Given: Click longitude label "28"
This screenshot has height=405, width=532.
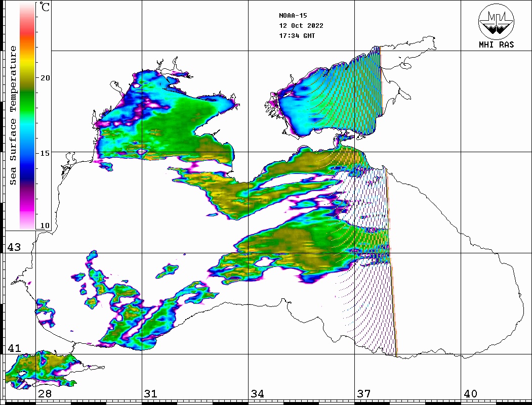Looking at the screenshot, I should pyautogui.click(x=45, y=393).
